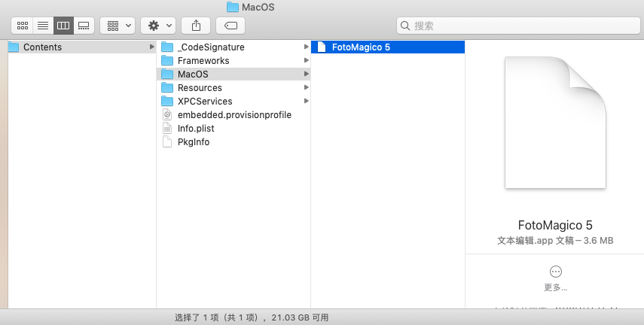Click the large document preview thumbnail
Screen dimensions: 644x325
point(555,123)
